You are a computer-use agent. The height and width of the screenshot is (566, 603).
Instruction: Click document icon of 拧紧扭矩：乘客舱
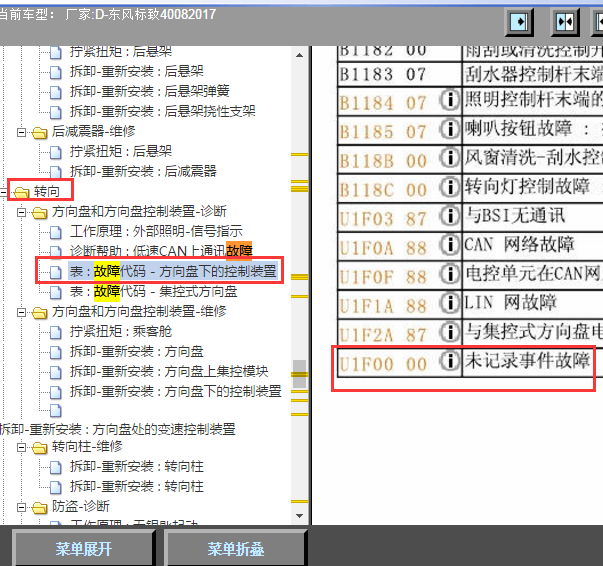tap(56, 332)
